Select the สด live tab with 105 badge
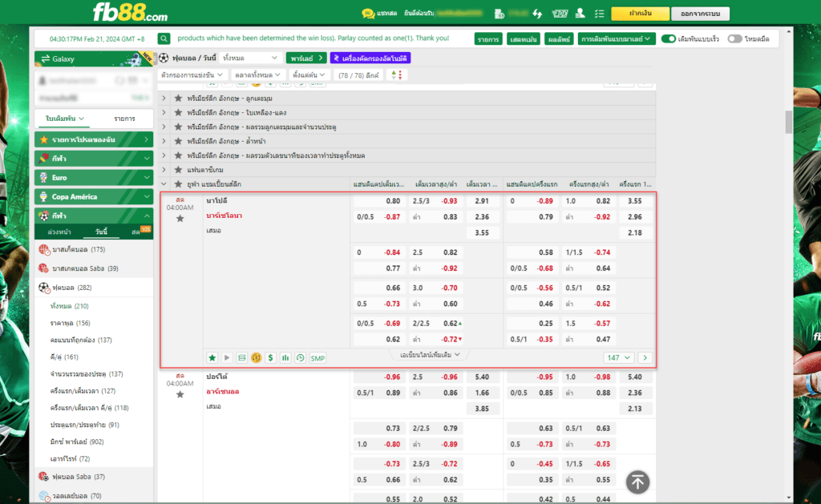Screen dimensions: 821x504 [x=140, y=232]
